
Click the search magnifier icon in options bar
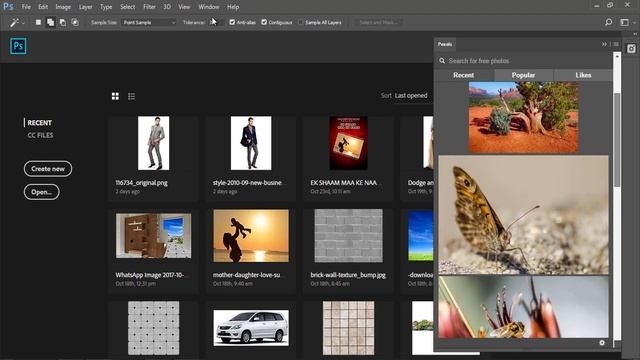pyautogui.click(x=609, y=22)
